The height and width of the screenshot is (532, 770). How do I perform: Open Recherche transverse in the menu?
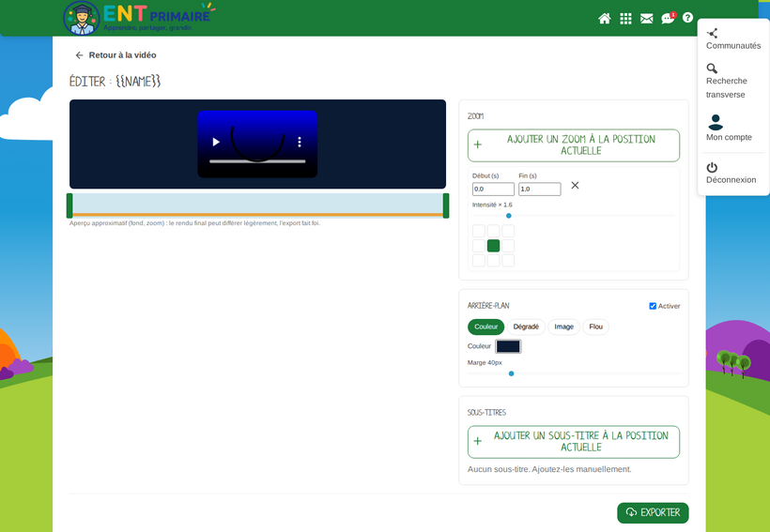[x=726, y=81]
